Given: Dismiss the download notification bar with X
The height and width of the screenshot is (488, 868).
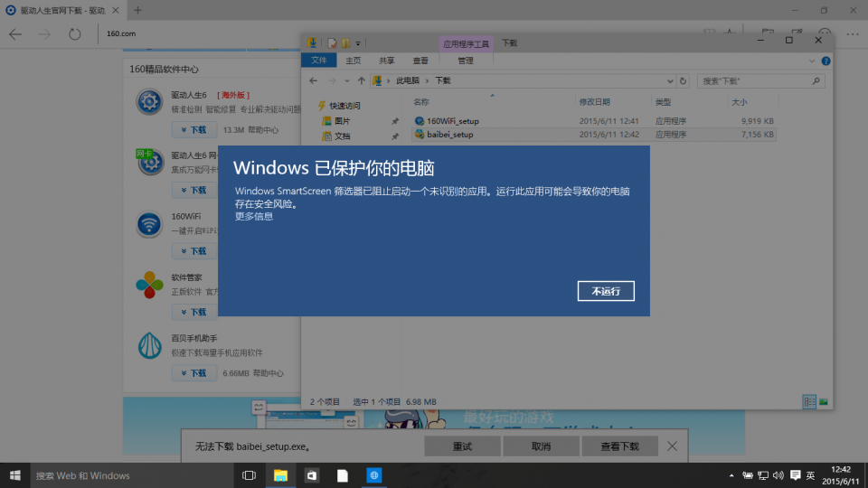Looking at the screenshot, I should (x=672, y=446).
